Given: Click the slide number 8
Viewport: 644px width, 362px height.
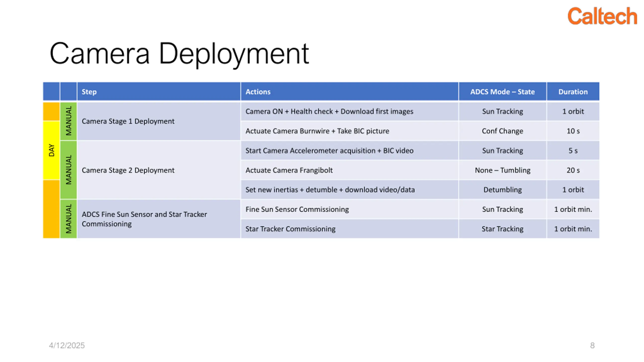Looking at the screenshot, I should tap(592, 345).
